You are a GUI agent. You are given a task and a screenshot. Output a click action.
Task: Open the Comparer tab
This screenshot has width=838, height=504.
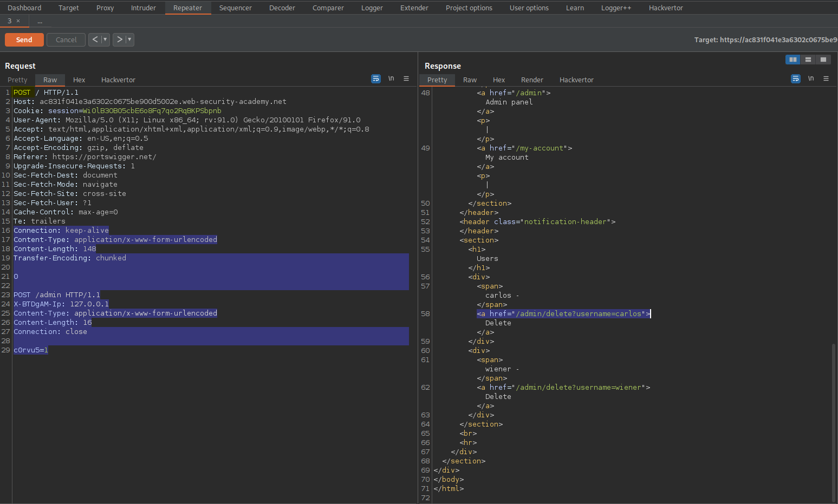[328, 8]
